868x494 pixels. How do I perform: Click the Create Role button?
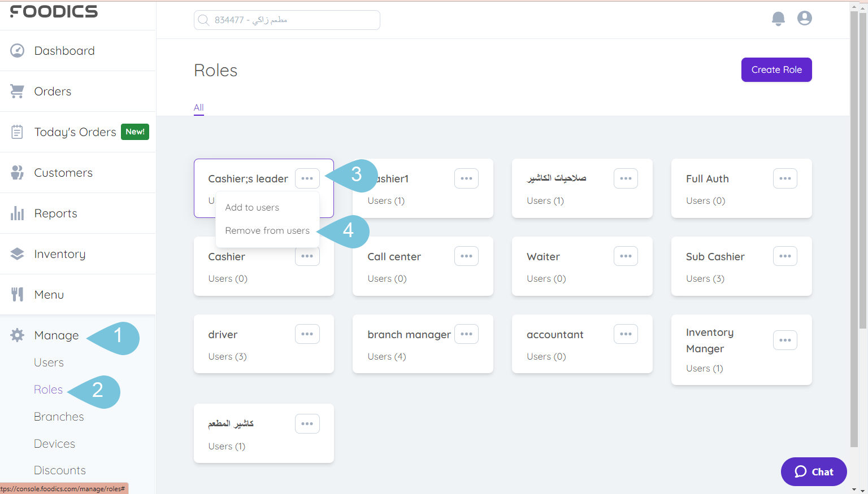coord(776,69)
